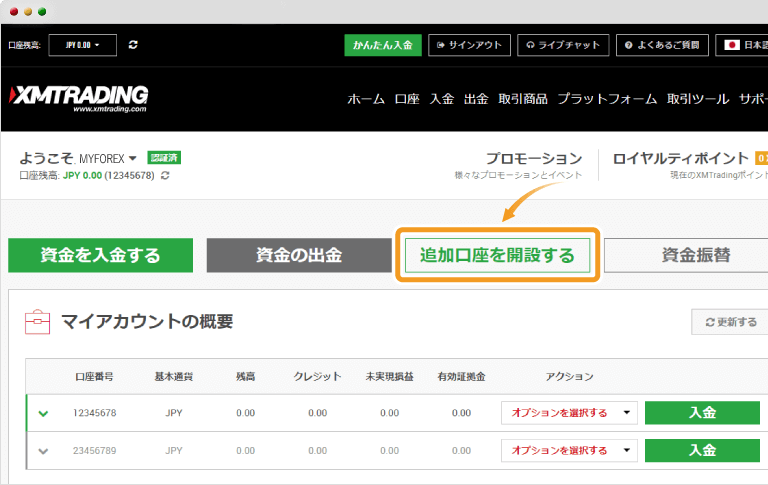Viewport: 768px width, 485px height.
Task: Click the 基本通貨 column header
Action: pos(174,377)
